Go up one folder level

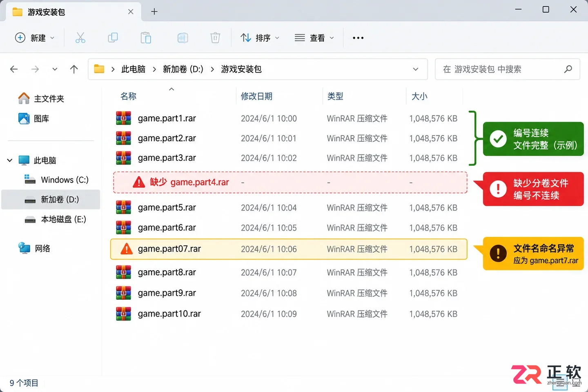tap(74, 69)
